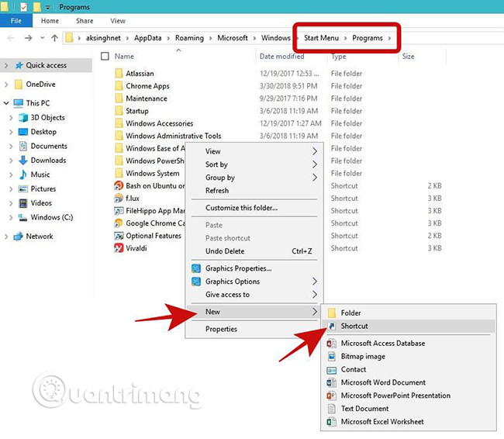Open the View submenu

tap(254, 151)
